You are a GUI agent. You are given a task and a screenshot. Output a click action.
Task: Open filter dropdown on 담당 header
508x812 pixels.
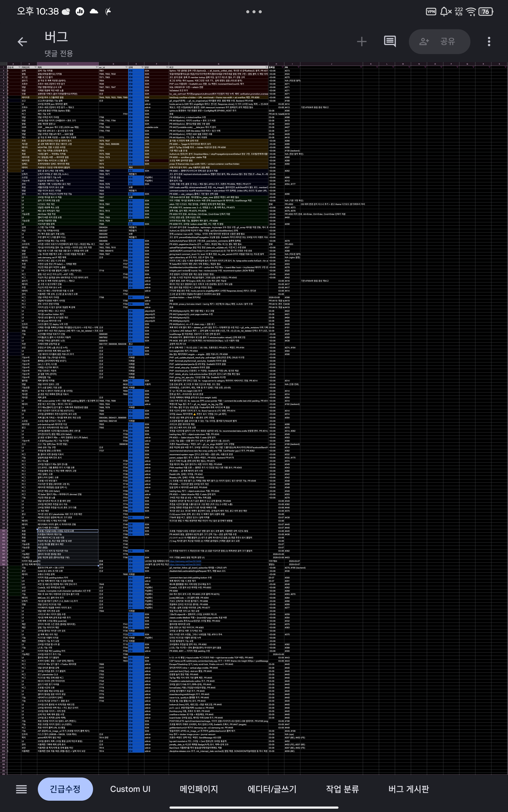pos(167,68)
